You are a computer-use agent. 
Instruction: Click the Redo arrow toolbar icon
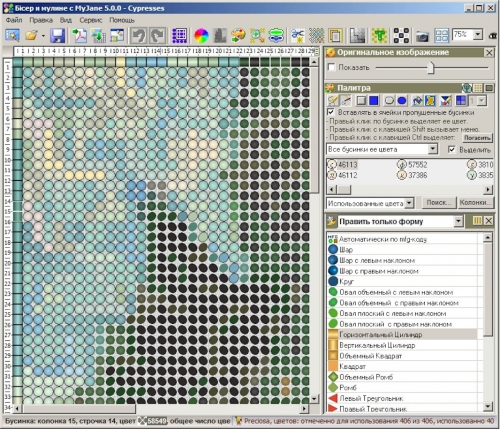click(157, 35)
